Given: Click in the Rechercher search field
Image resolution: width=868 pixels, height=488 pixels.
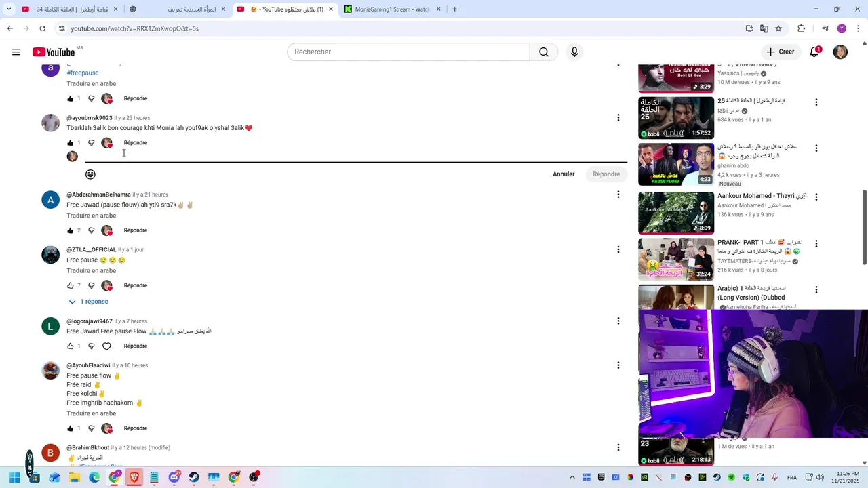Looking at the screenshot, I should [x=408, y=52].
